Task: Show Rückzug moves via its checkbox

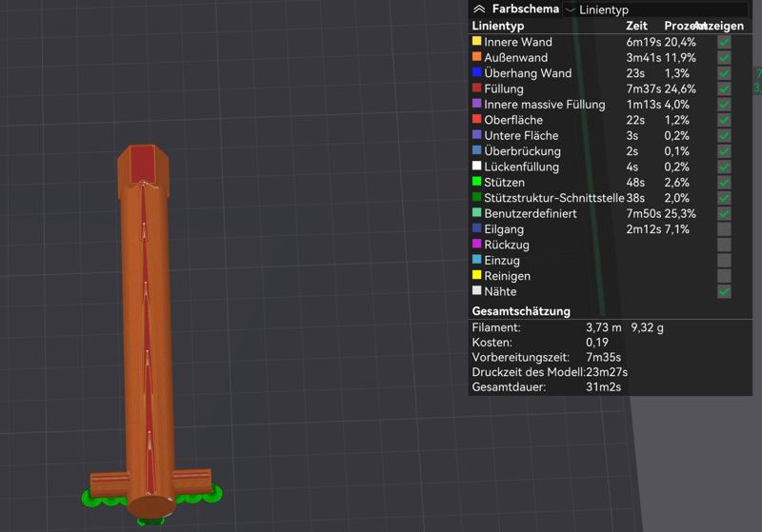Action: [724, 246]
